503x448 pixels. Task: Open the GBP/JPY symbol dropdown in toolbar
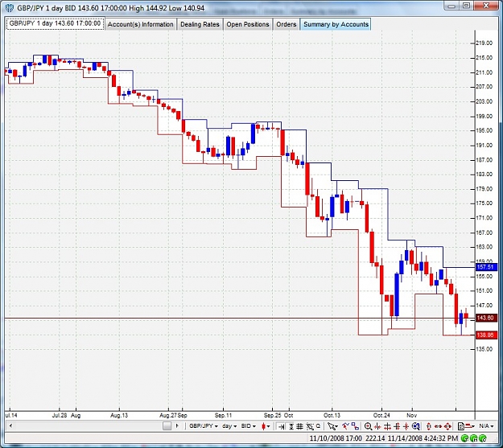(204, 426)
